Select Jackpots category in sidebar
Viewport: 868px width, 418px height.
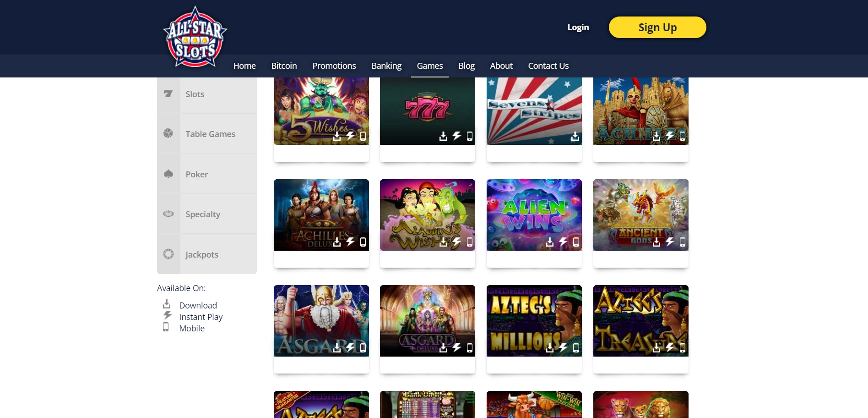coord(207,254)
